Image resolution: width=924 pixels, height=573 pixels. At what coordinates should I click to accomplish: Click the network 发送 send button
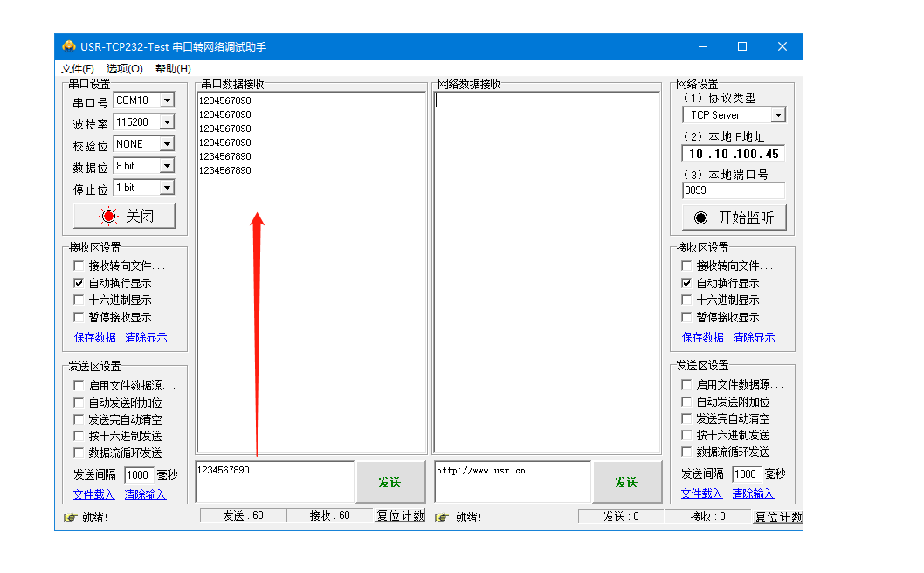(x=627, y=482)
